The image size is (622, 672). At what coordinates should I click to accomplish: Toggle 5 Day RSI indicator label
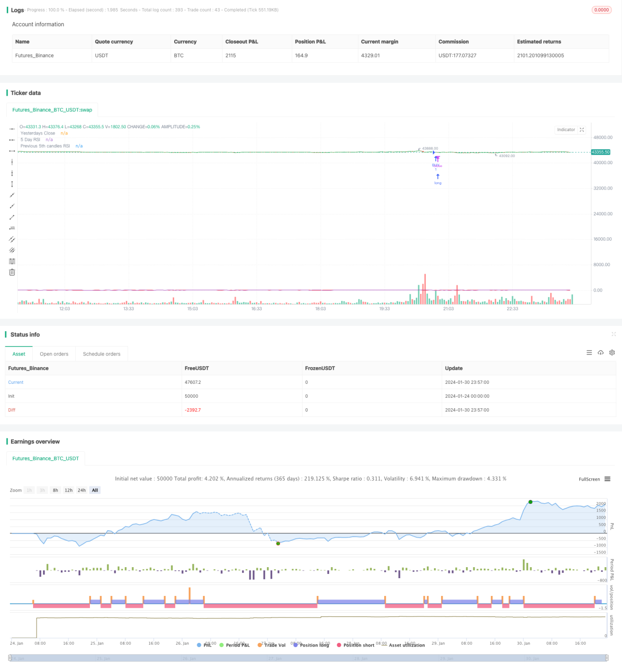coord(30,139)
